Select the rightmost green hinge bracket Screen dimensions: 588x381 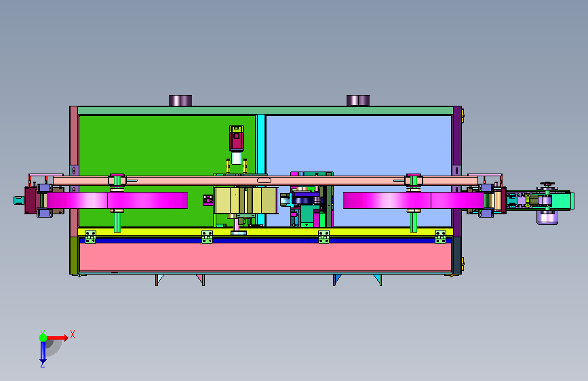point(441,237)
